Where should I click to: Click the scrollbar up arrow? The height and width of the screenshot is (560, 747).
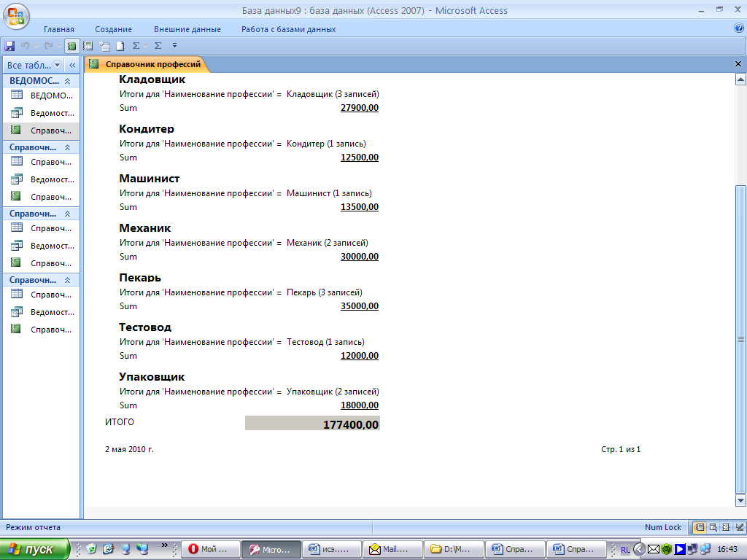(740, 79)
